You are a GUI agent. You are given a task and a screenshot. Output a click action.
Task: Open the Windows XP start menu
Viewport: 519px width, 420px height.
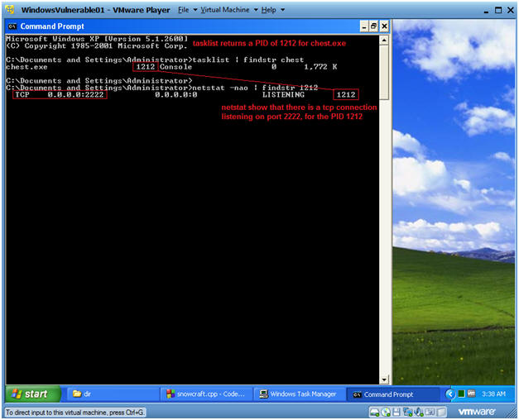coord(33,394)
